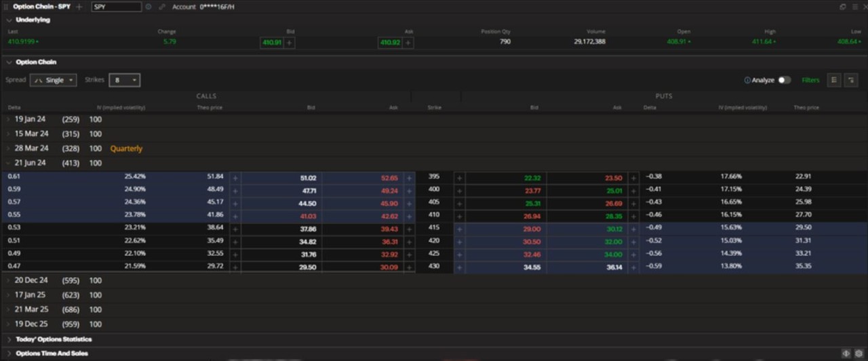The height and width of the screenshot is (361, 868).
Task: Click call bid plus for strike 395
Action: [235, 178]
